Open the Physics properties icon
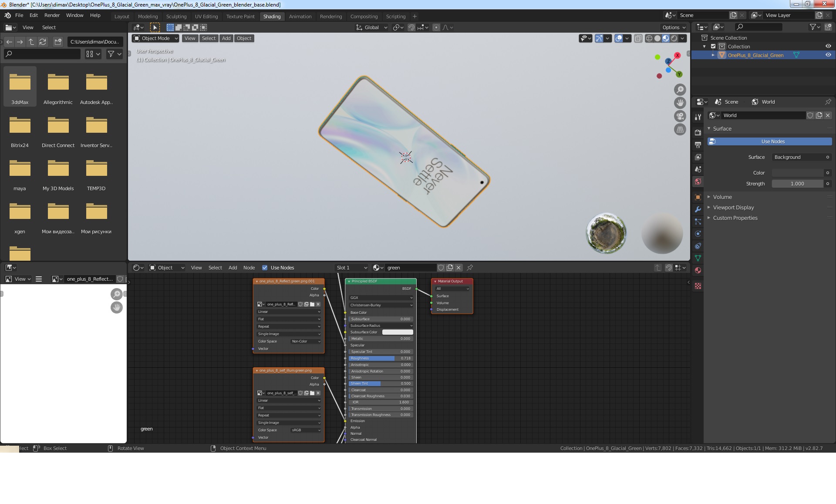The height and width of the screenshot is (504, 836). [698, 234]
